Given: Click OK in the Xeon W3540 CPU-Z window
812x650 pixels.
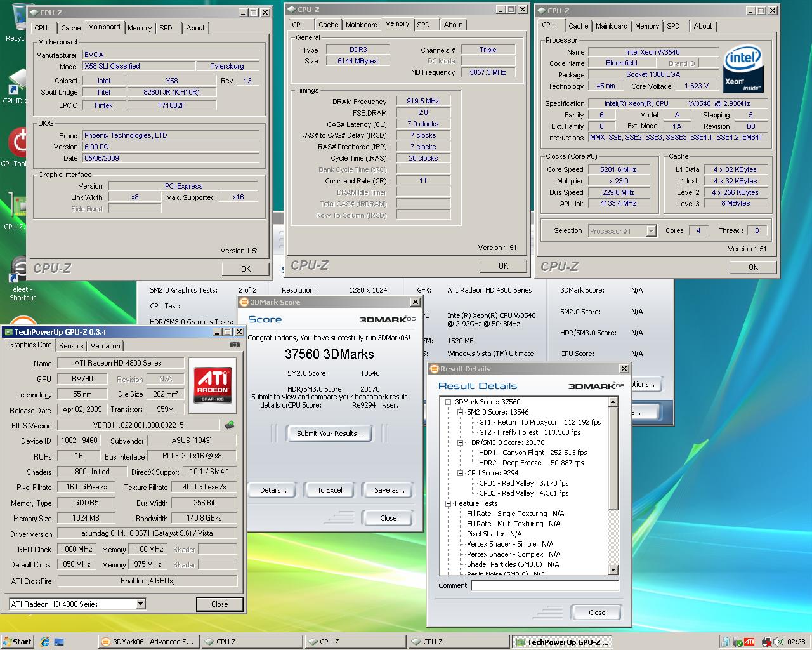Looking at the screenshot, I should coord(753,267).
